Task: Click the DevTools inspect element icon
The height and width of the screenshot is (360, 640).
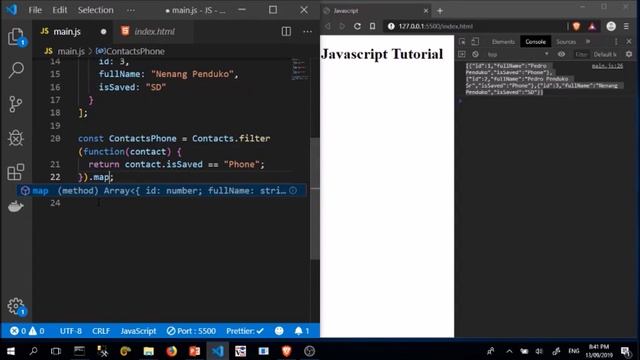Action: click(462, 42)
